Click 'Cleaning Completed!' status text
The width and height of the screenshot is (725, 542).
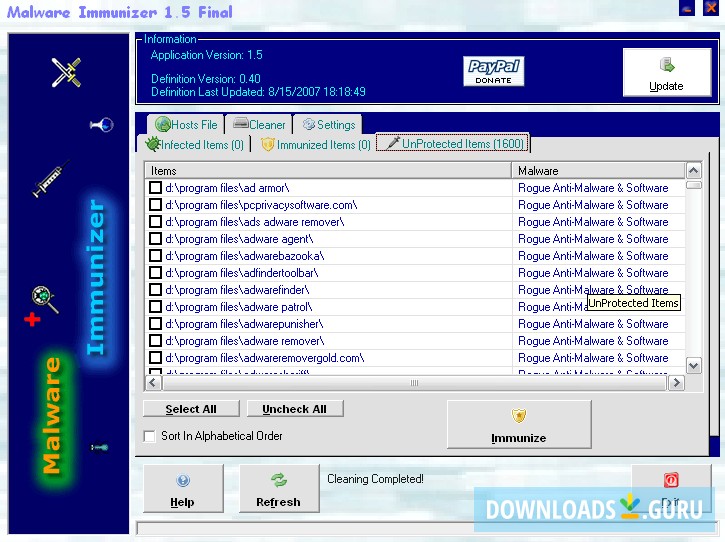coord(375,479)
